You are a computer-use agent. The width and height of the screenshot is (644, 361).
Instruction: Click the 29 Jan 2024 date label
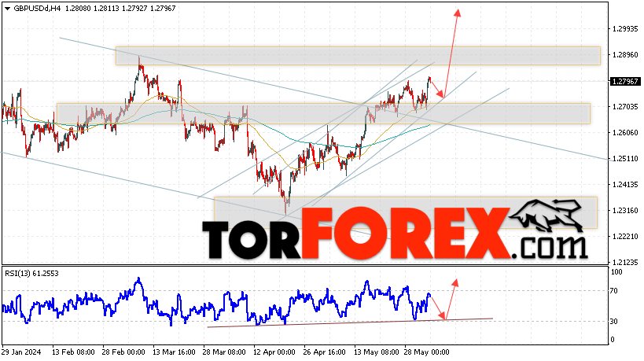click(x=21, y=352)
